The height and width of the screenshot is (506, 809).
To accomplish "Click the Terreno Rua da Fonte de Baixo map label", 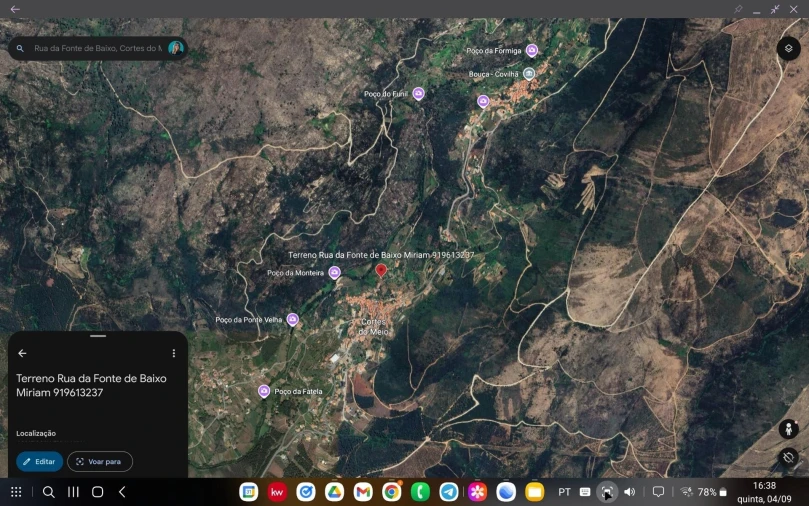I will coord(381,255).
